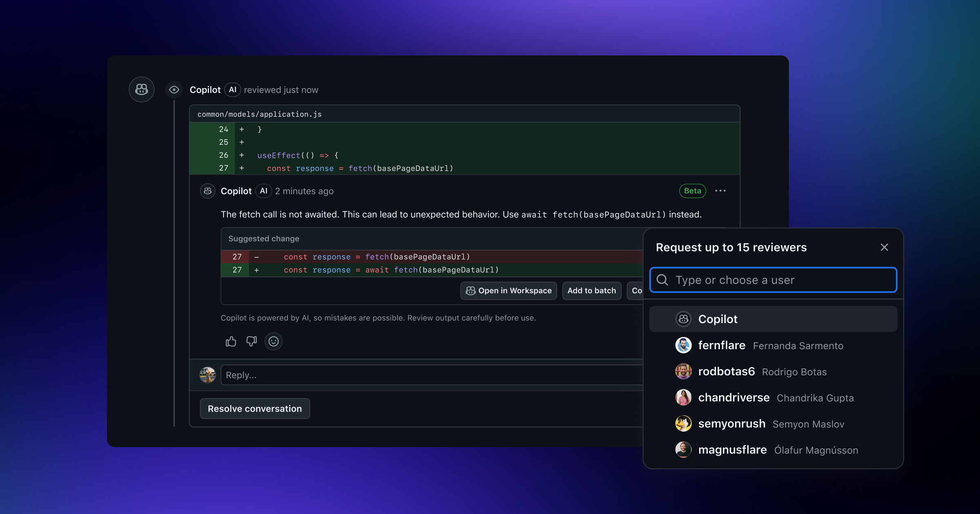Viewport: 980px width, 514px height.
Task: Open the emoji reaction picker
Action: coord(273,341)
